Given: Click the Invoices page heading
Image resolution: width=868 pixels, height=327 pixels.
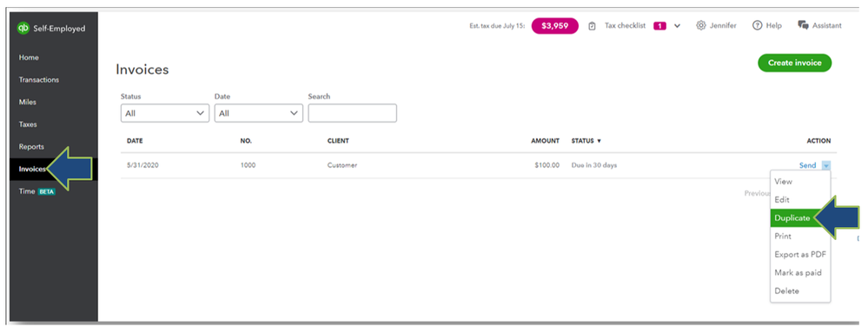Looking at the screenshot, I should [142, 70].
